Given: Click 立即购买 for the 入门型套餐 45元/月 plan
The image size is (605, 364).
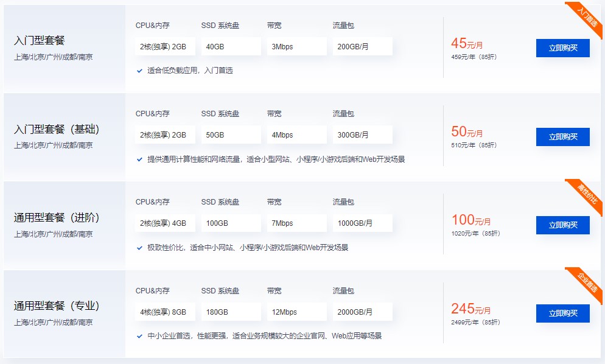Looking at the screenshot, I should click(562, 48).
